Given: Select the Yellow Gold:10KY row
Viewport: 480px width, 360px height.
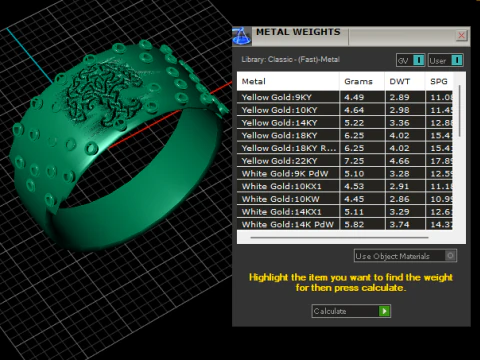Looking at the screenshot, I should [x=345, y=110].
